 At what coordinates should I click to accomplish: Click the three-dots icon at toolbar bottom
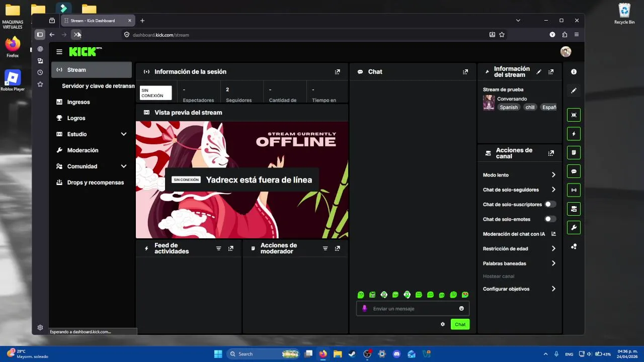point(574,246)
